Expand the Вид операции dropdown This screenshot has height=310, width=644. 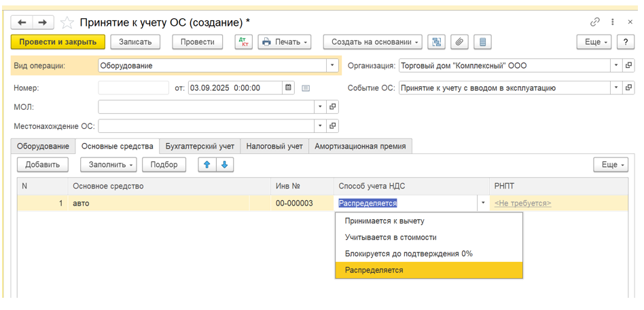pos(332,66)
